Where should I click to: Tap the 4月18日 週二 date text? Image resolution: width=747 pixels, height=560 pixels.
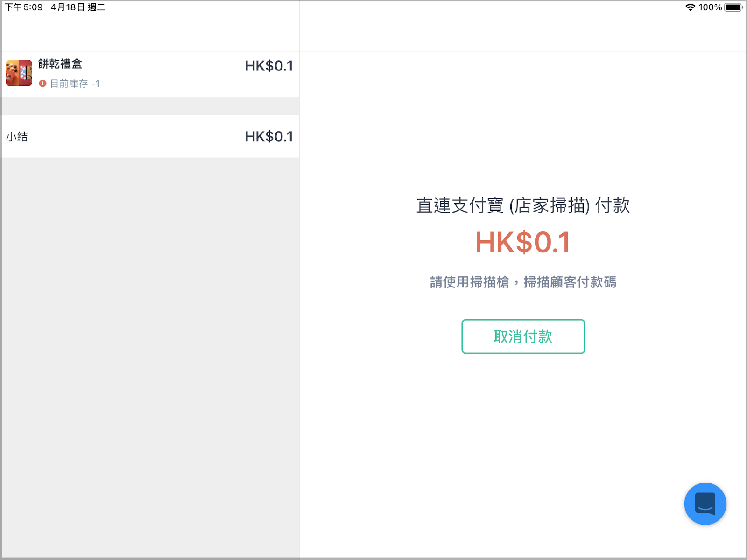click(78, 7)
